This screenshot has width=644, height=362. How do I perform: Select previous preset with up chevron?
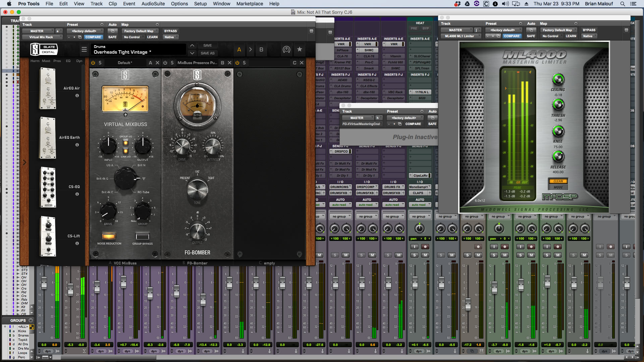192,45
